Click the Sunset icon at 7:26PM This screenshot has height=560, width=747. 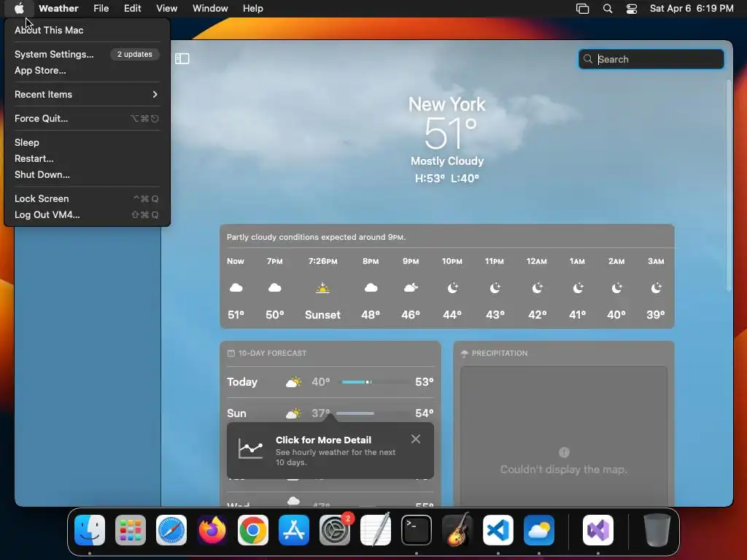pyautogui.click(x=323, y=288)
